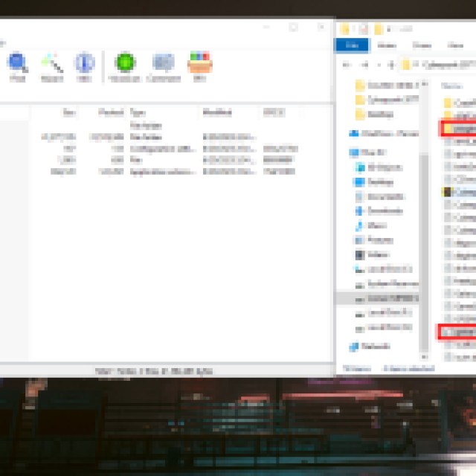476x476 pixels.
Task: Run the VirusScan tool
Action: click(x=125, y=67)
